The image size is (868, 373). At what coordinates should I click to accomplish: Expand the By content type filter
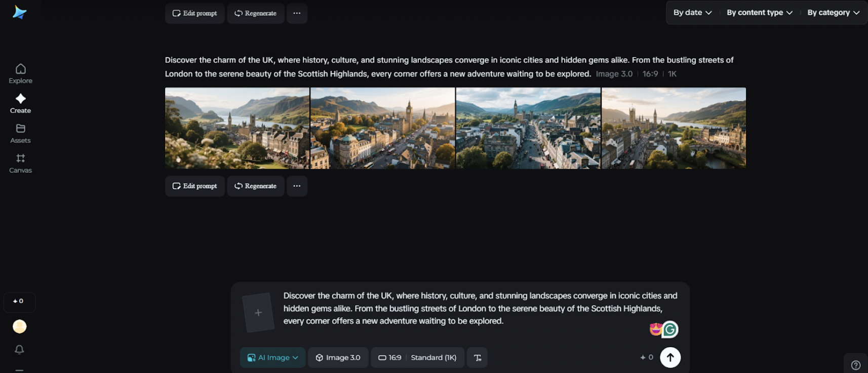click(759, 13)
